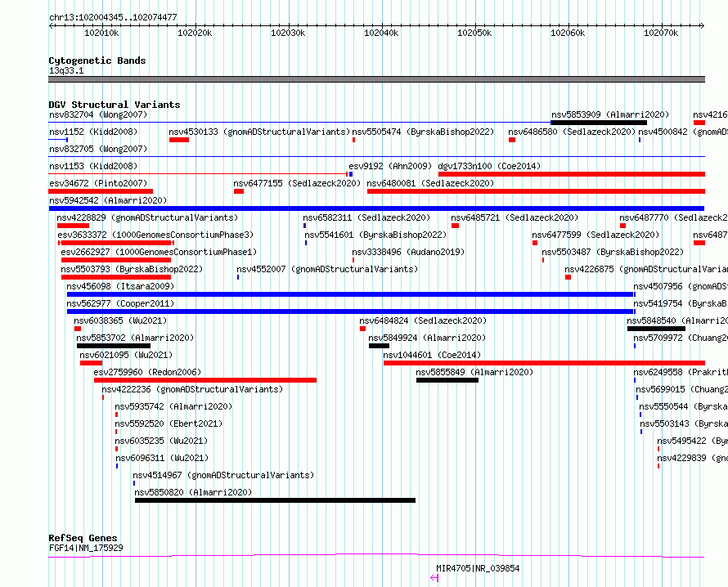Select the nsv5849924 (Almarri2020) black bar
This screenshot has height=587, width=728.
point(379,346)
